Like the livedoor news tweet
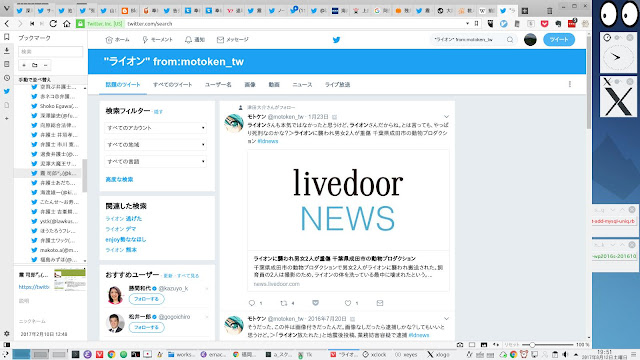640x360 pixels. tap(348, 303)
